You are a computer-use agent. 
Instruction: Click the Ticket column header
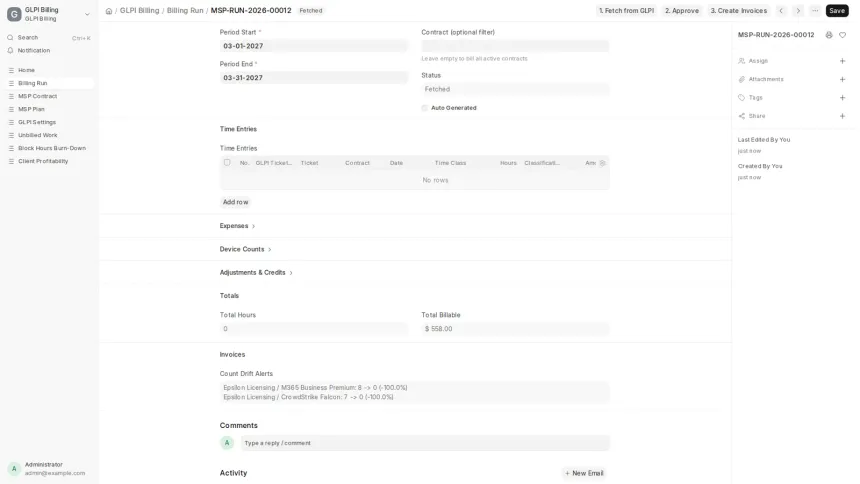pyautogui.click(x=309, y=163)
